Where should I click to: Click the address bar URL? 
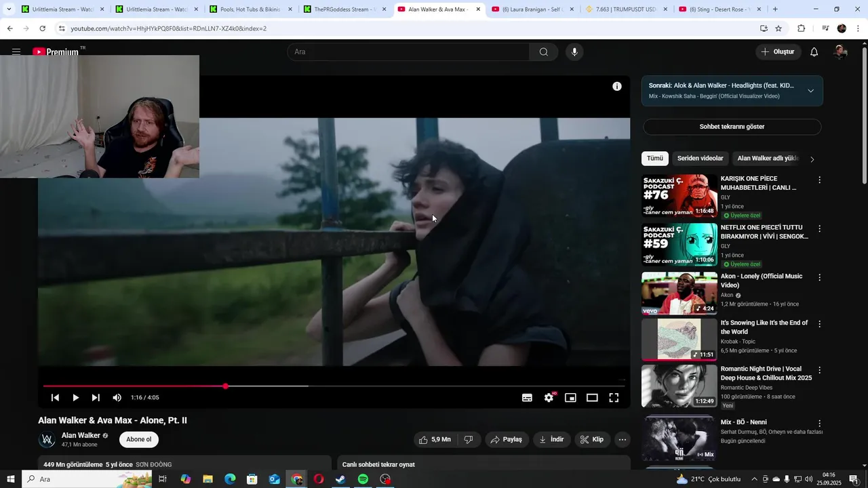168,28
